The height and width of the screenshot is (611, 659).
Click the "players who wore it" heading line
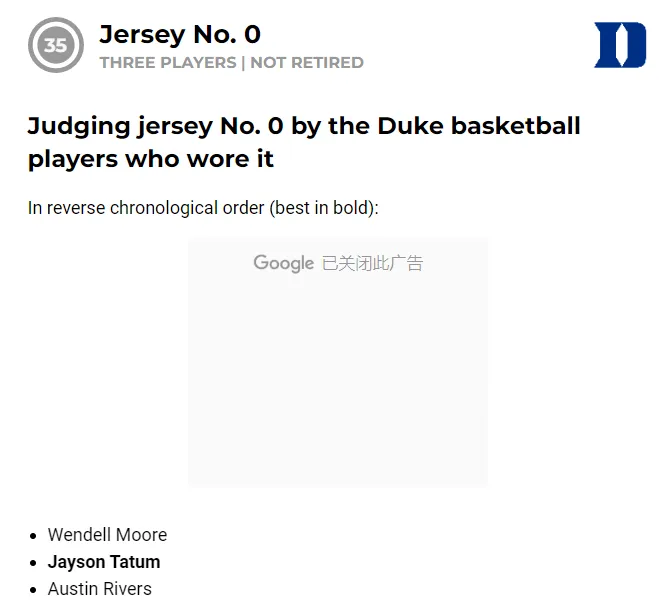coord(150,159)
